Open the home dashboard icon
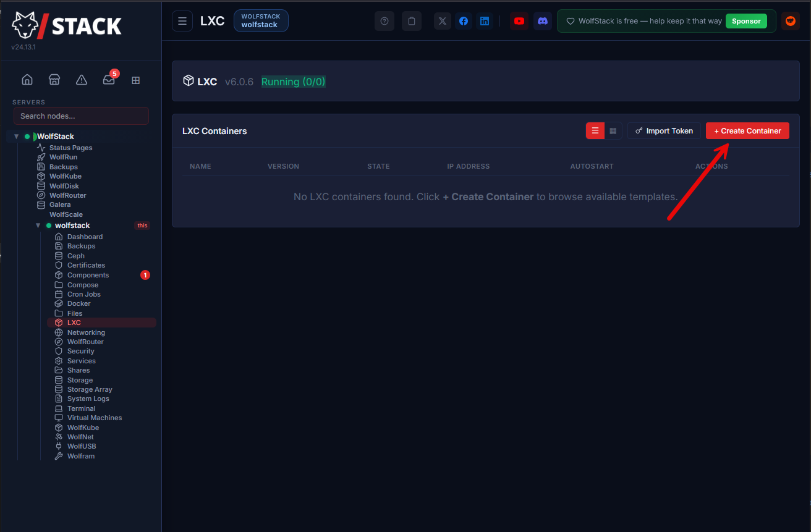This screenshot has width=811, height=532. click(x=27, y=80)
